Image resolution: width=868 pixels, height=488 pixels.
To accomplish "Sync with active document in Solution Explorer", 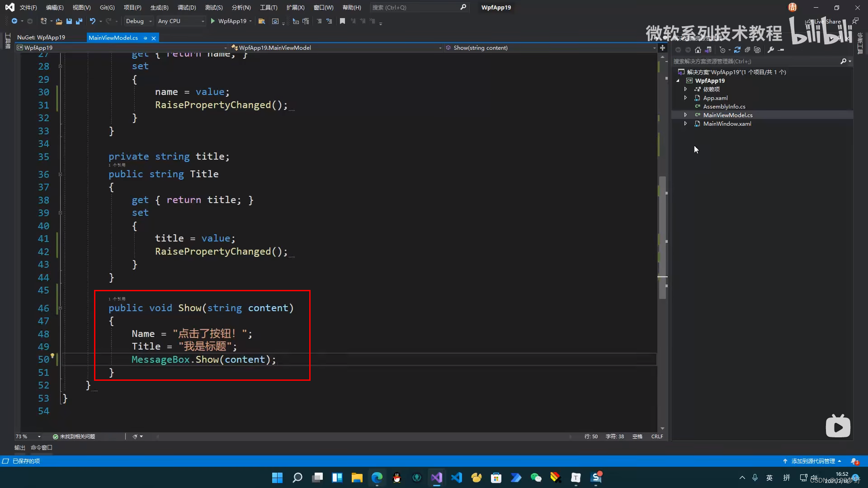I will (x=737, y=50).
